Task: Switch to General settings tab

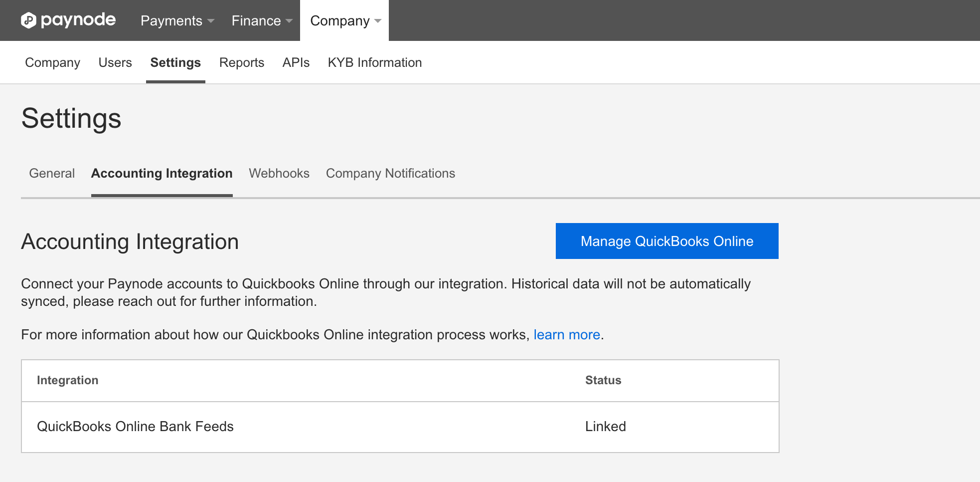Action: [52, 173]
